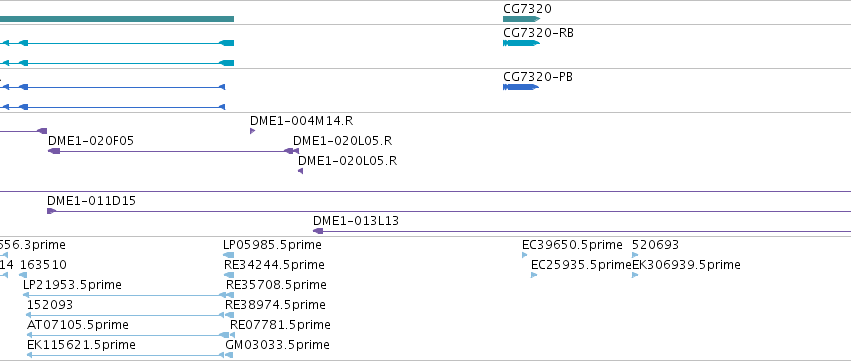Select the EC39650.5prime EST arrow

coord(525,255)
